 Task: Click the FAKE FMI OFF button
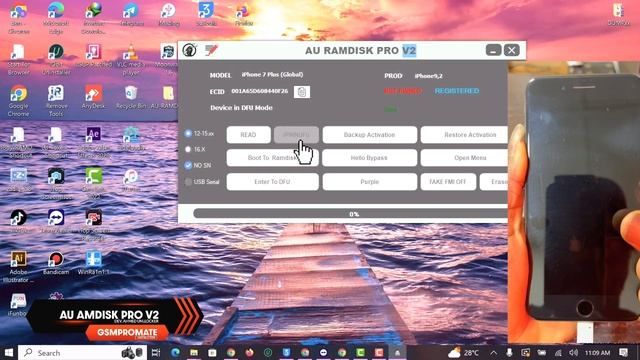click(448, 182)
